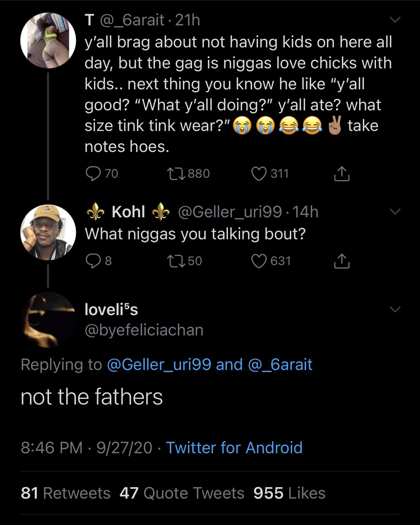
Task: Share the @_6arait tweet
Action: coord(342,174)
